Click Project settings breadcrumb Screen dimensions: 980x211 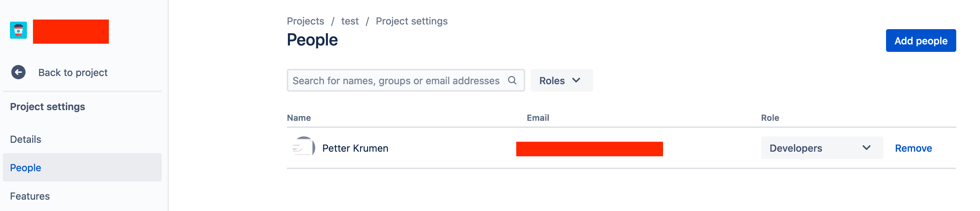tap(411, 21)
